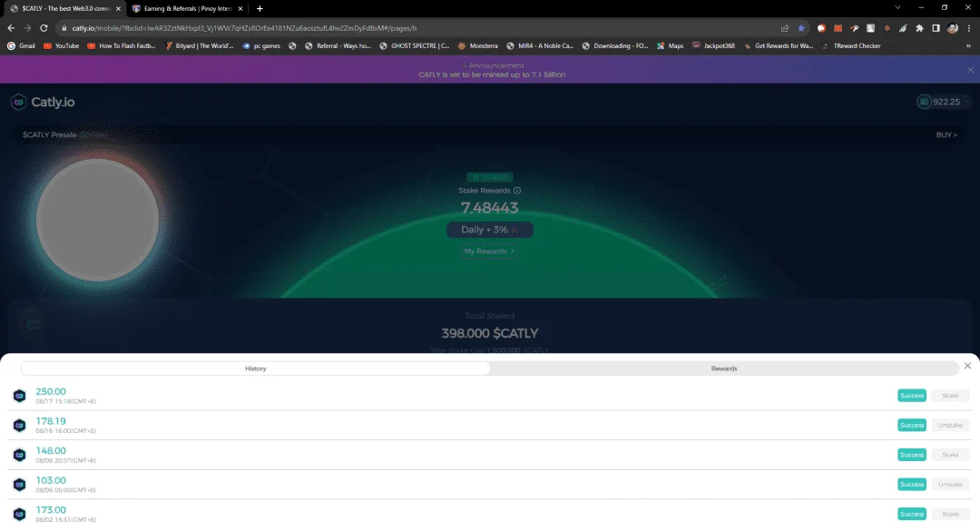Click the token icon for 148.00 entry
The width and height of the screenshot is (980, 531).
tap(19, 455)
